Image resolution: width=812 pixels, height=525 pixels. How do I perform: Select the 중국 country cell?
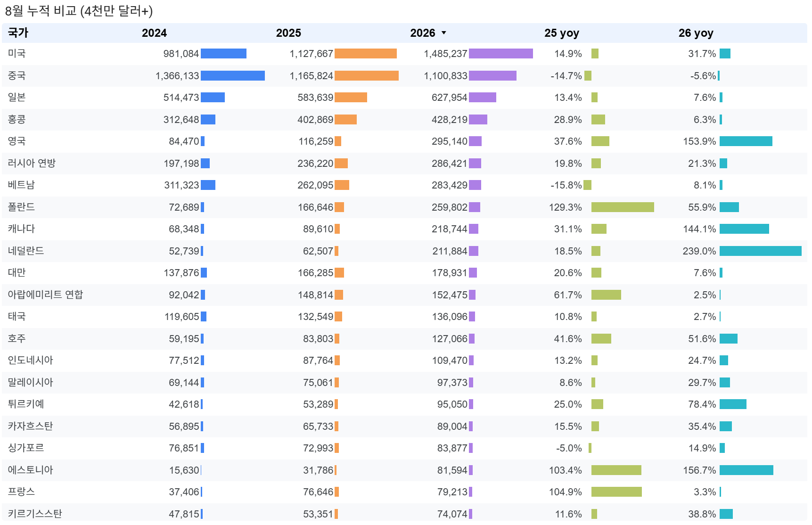tap(17, 75)
